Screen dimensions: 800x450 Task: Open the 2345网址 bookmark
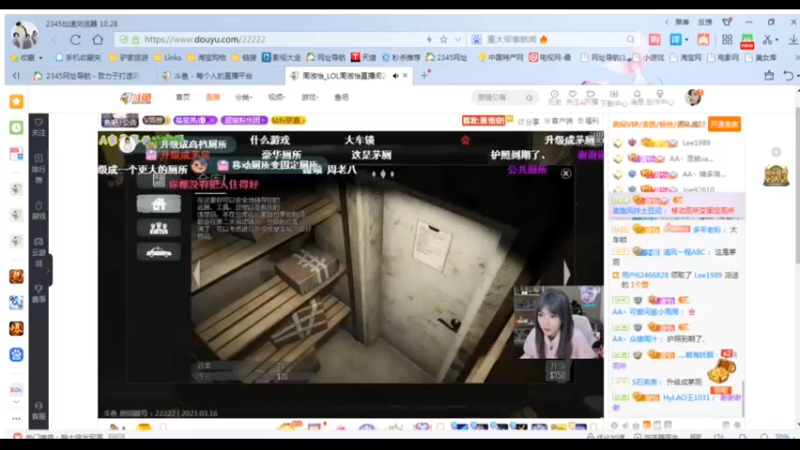click(x=446, y=58)
